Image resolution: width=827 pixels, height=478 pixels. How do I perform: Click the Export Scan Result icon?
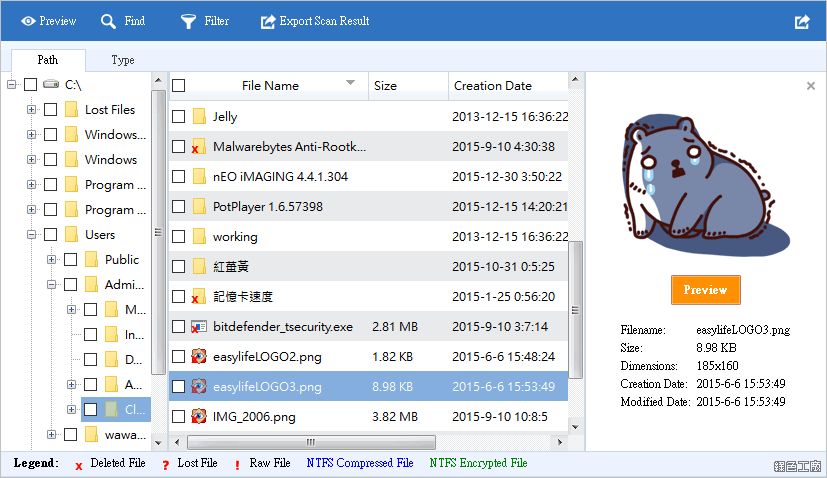pos(268,21)
